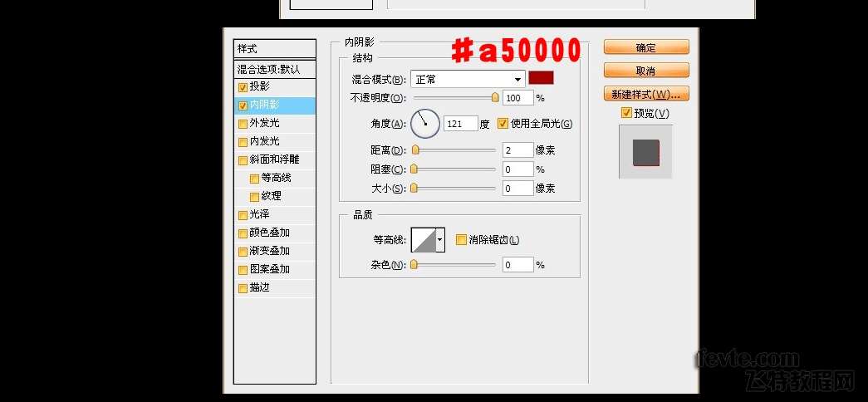Enable the 内发光 inner glow checkbox
Viewport: 868px width, 402px height.
243,142
